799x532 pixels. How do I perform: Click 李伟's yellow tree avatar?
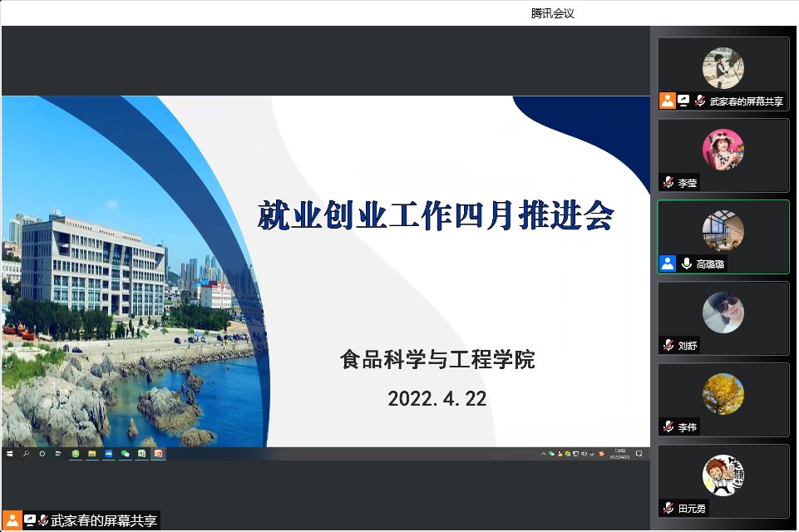pyautogui.click(x=723, y=394)
